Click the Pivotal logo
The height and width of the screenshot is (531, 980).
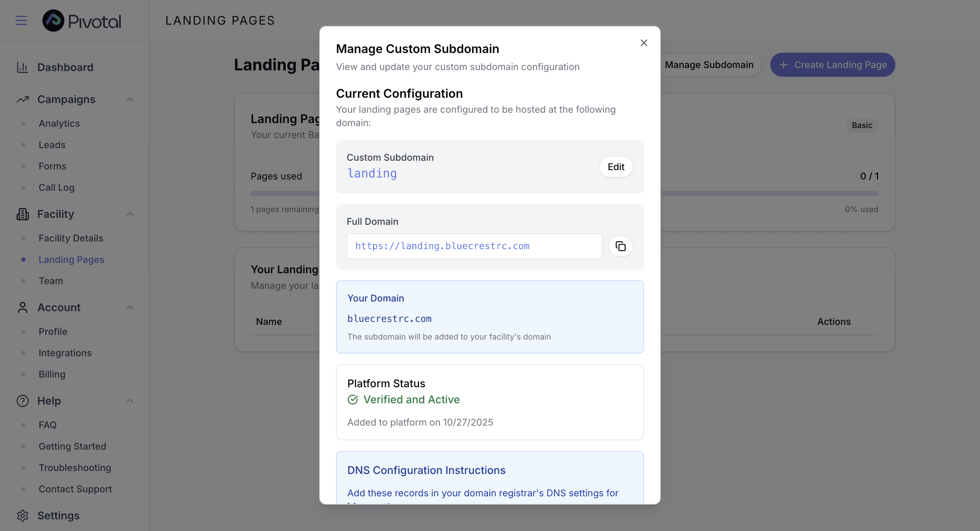(82, 21)
